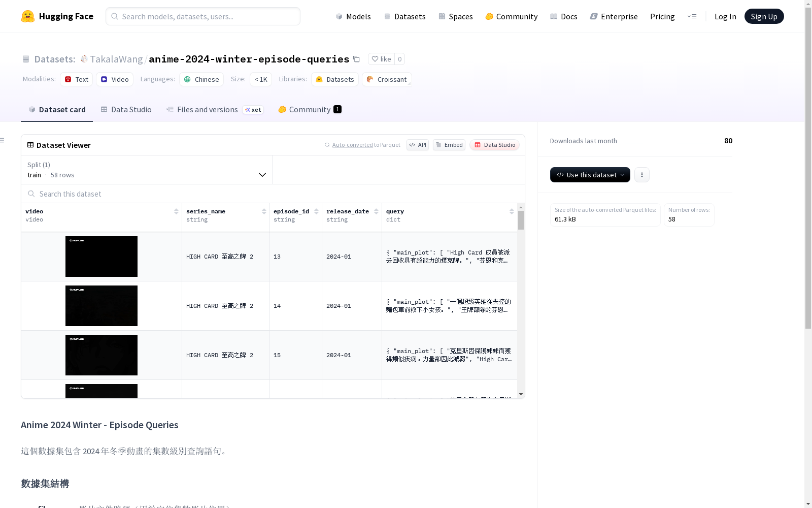Click the Sign Up button
Screen dimensions: 812x508
(x=764, y=16)
